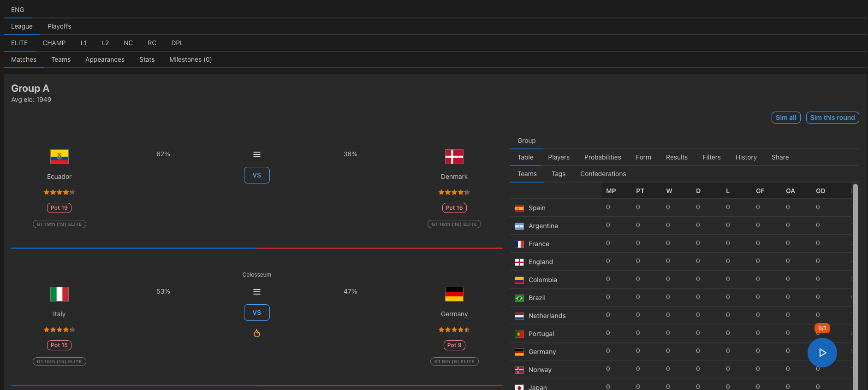This screenshot has height=390, width=868.
Task: Click the G1 9th (9) ELITE tag
Action: click(454, 361)
